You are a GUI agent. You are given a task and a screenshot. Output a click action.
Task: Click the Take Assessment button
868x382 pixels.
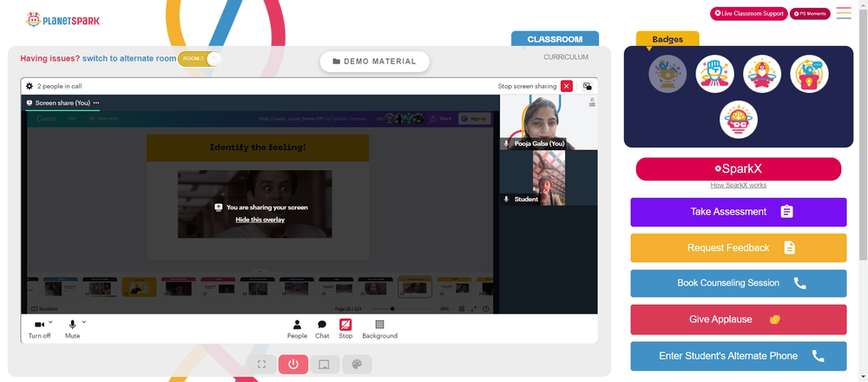click(739, 212)
